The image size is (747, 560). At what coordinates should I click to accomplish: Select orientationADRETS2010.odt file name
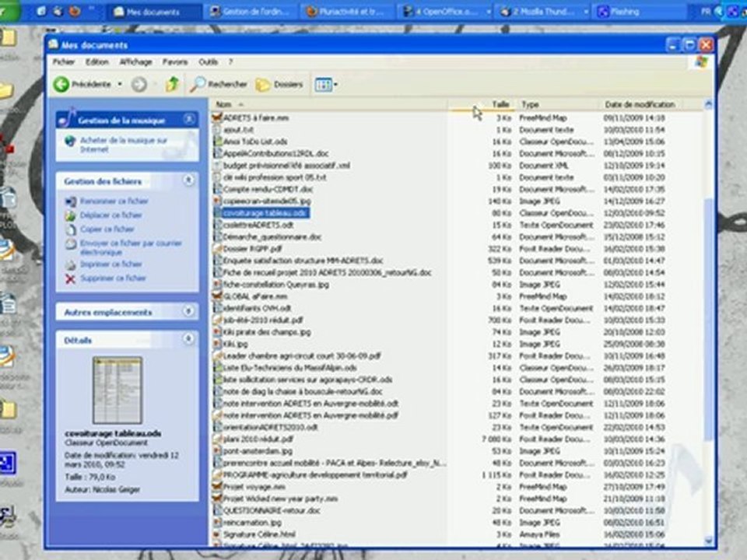[x=270, y=427]
